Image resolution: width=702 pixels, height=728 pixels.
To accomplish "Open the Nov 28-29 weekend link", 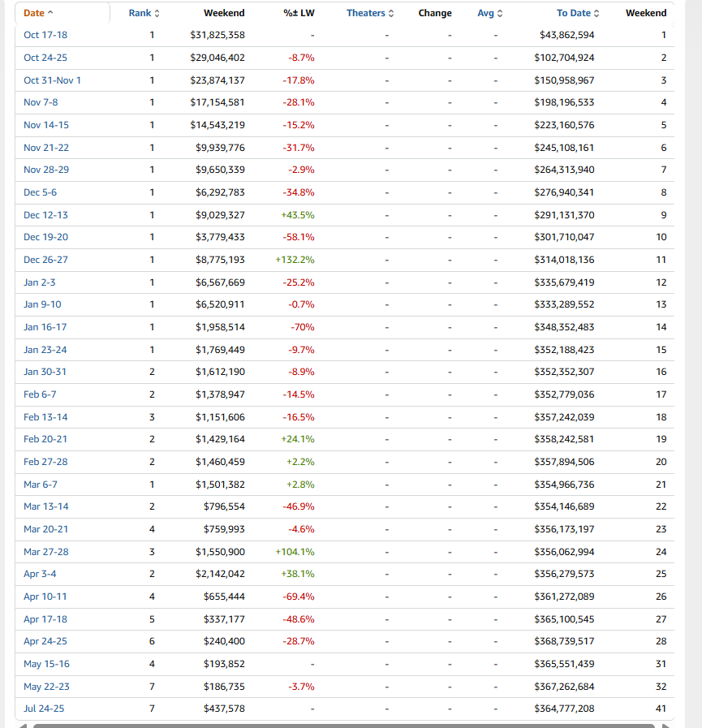I will [x=46, y=170].
